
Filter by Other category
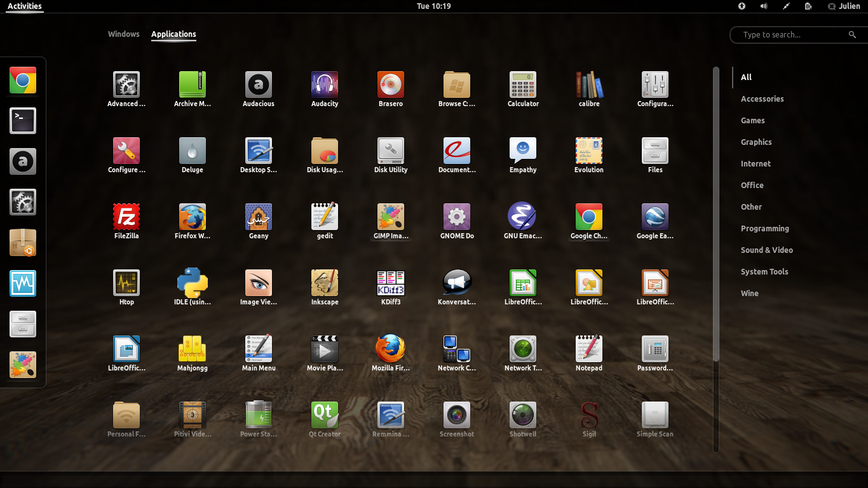(751, 207)
